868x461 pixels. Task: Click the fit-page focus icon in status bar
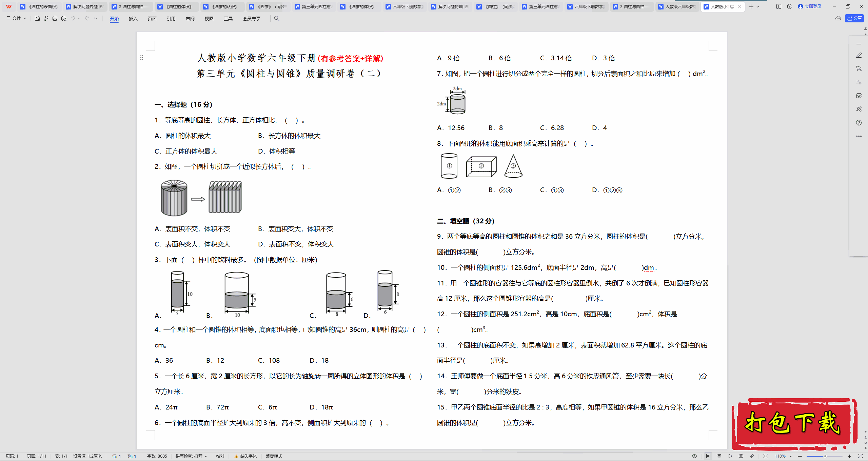point(766,456)
